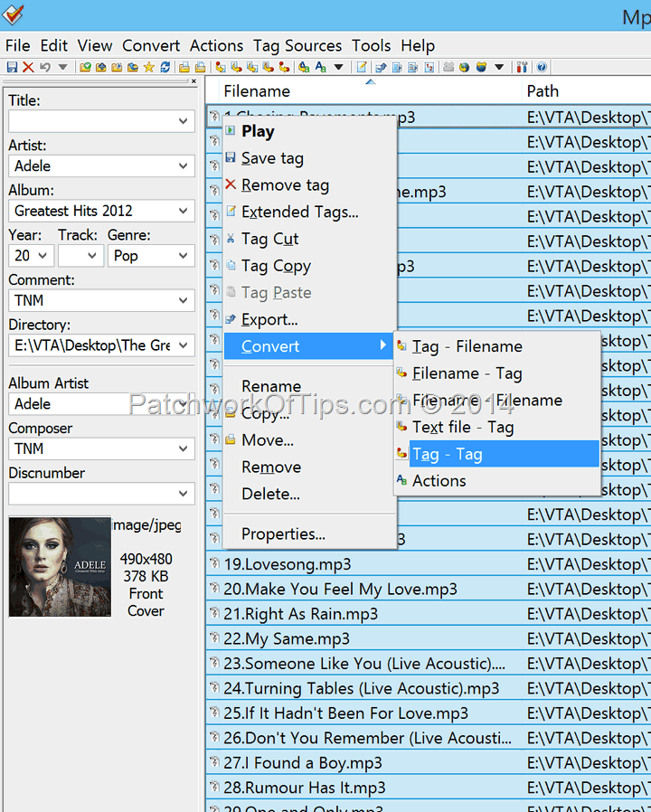651x812 pixels.
Task: Click the Options tools icon in toolbar
Action: 522,67
